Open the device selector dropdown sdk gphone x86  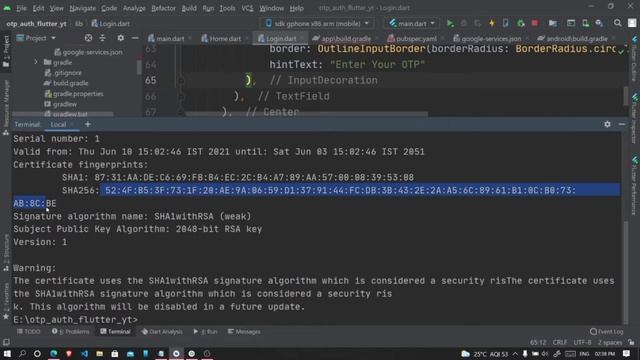(317, 24)
